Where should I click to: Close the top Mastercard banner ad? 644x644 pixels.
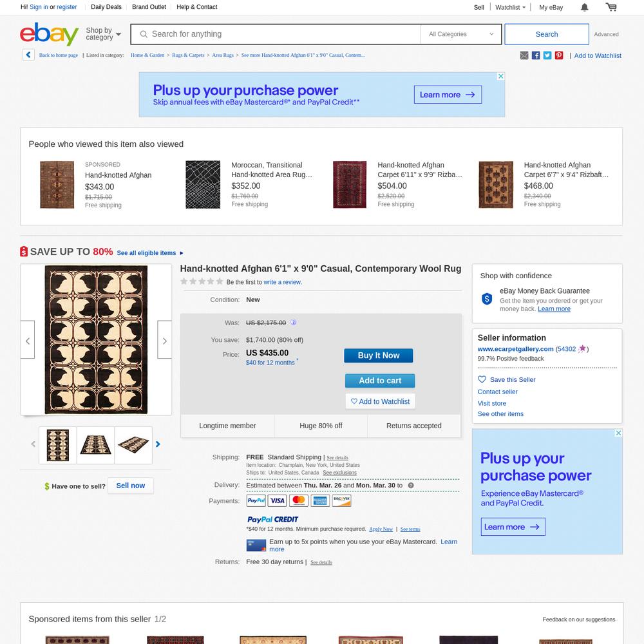(500, 77)
